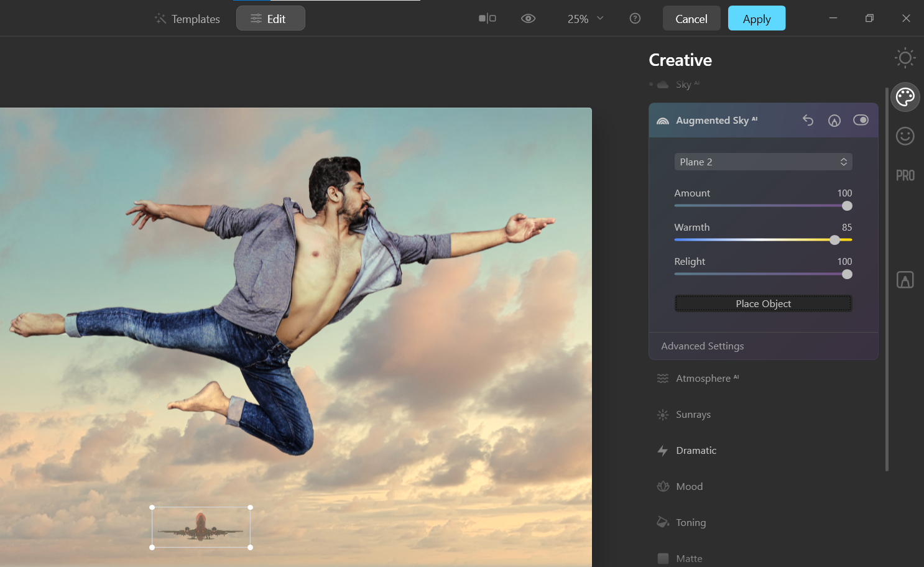Open the PRO tools category
The height and width of the screenshot is (567, 924).
point(905,175)
